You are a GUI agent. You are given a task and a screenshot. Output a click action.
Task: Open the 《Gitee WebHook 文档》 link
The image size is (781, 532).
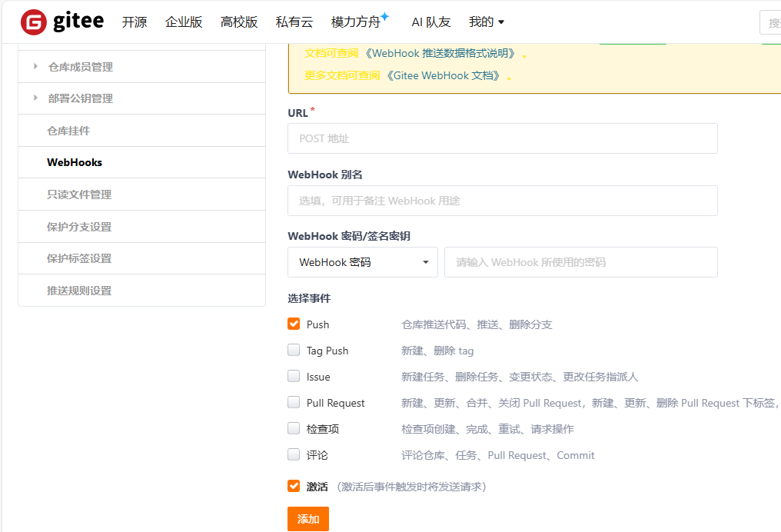[x=444, y=75]
